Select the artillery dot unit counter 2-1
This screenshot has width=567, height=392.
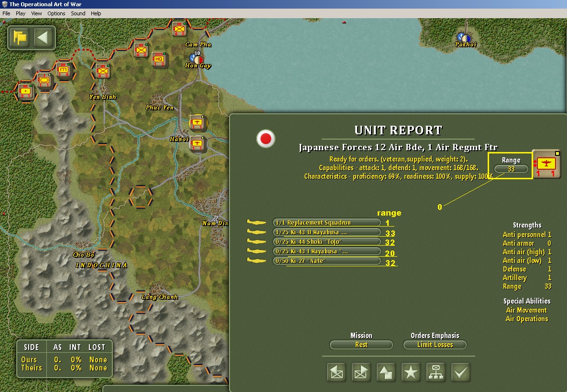pos(25,91)
